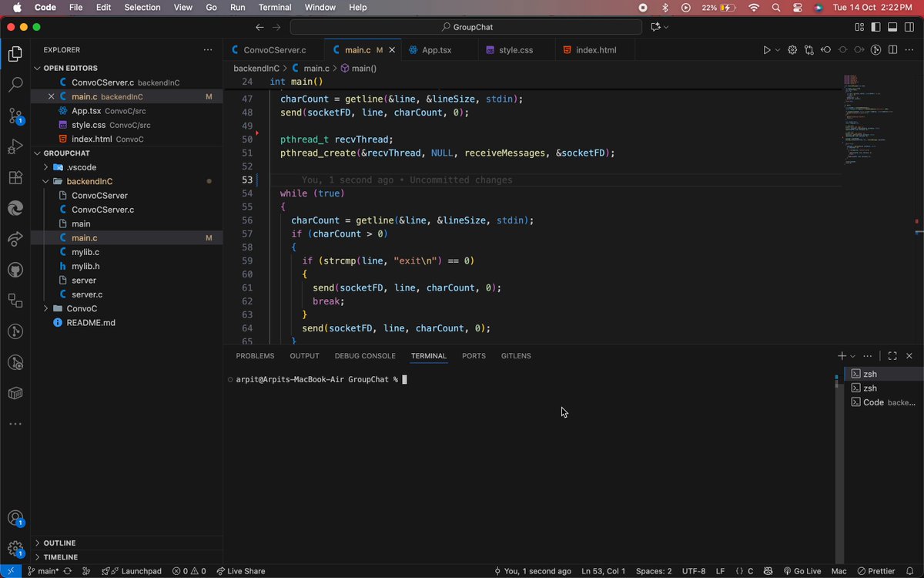
Task: Expand the .vscode folder
Action: [81, 167]
